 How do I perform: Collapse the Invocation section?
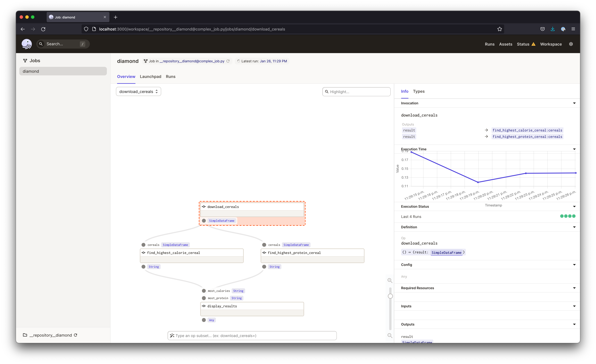(575, 103)
